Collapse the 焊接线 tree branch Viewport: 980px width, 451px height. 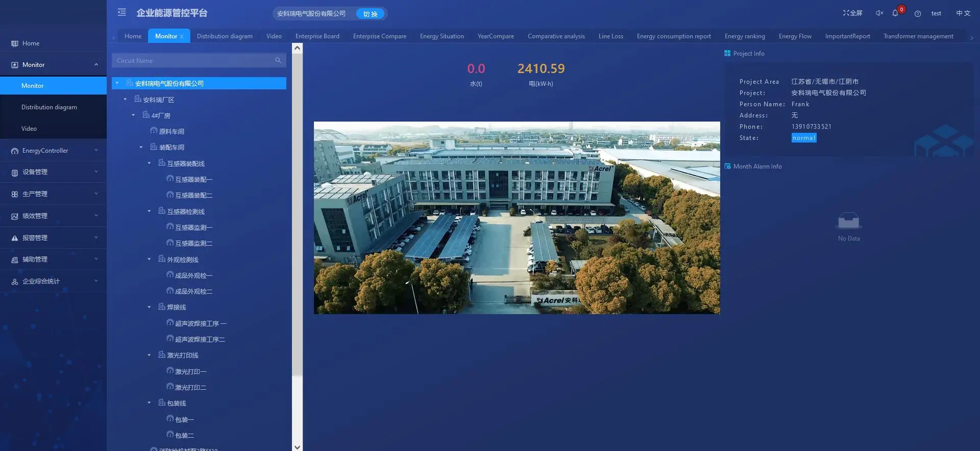(150, 307)
